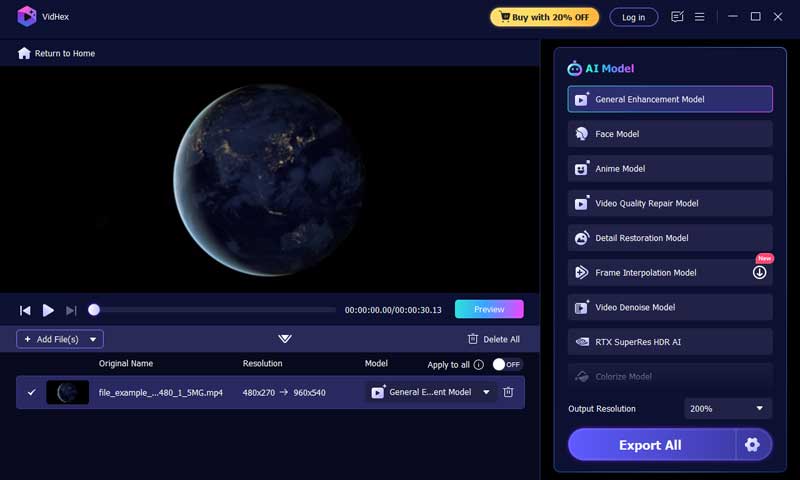
Task: Click the export settings gear icon
Action: coord(753,445)
